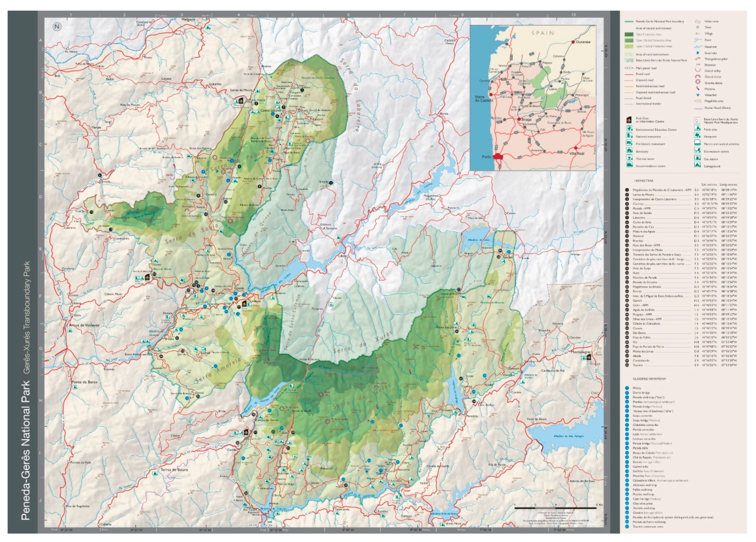The image size is (756, 542).
Task: Select the Gas station legend icon
Action: coord(697,158)
